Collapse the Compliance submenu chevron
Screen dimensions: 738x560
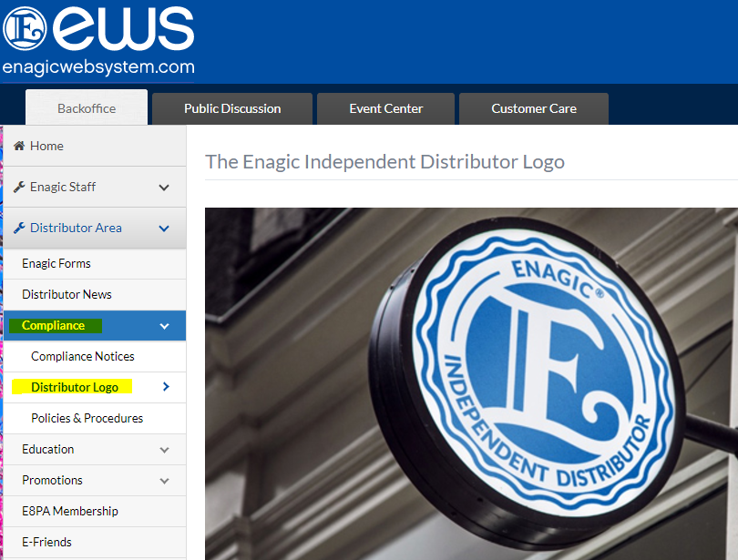[164, 326]
